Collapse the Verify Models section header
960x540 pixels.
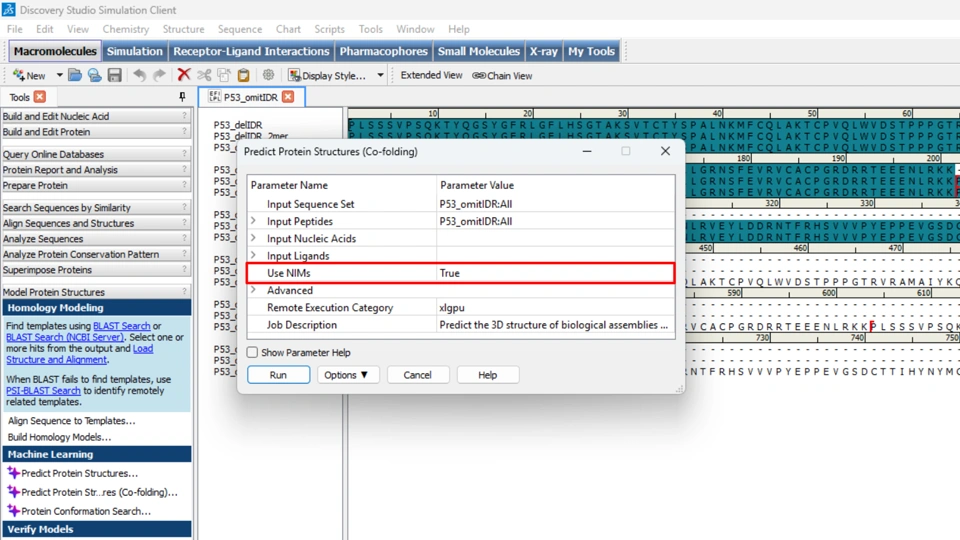[x=97, y=529]
